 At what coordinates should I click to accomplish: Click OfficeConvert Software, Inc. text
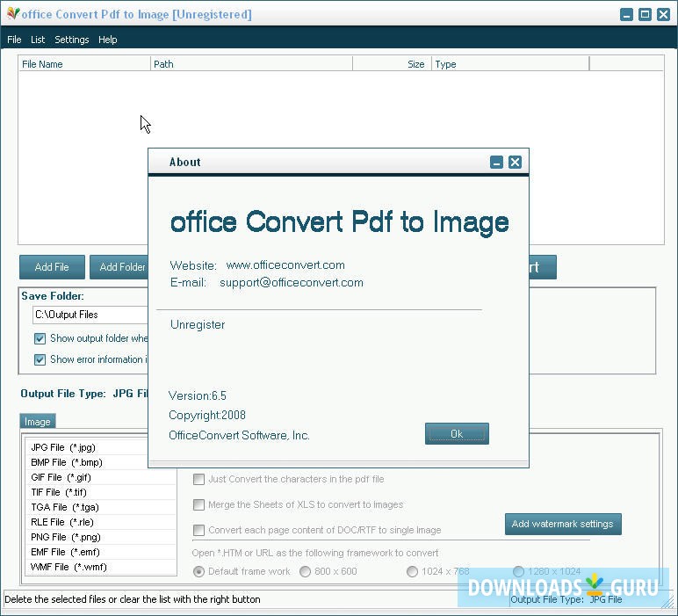point(239,435)
